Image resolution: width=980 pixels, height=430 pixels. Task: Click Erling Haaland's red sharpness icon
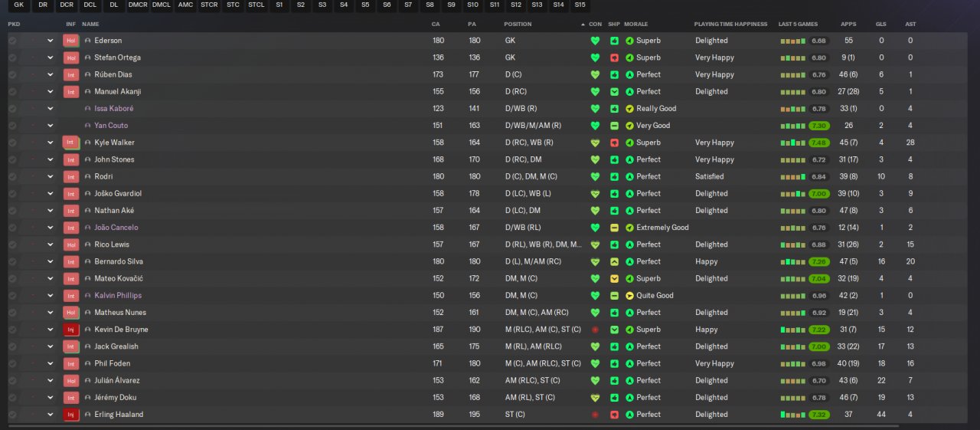point(614,415)
